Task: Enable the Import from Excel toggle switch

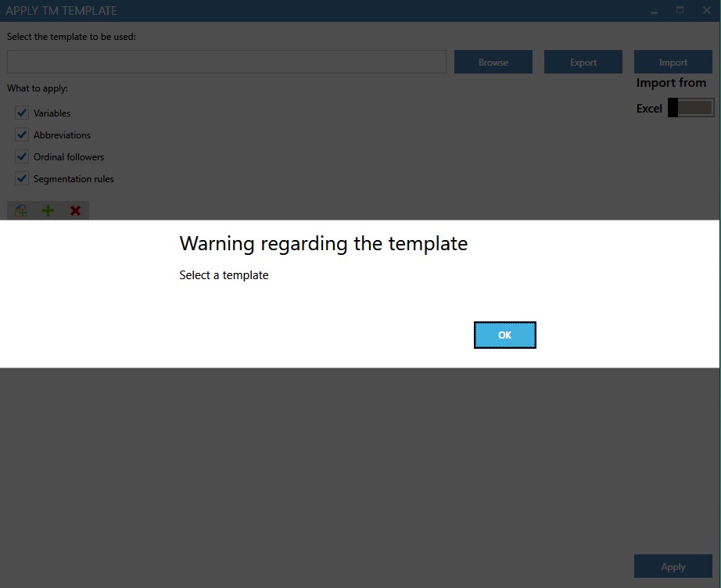Action: (691, 108)
